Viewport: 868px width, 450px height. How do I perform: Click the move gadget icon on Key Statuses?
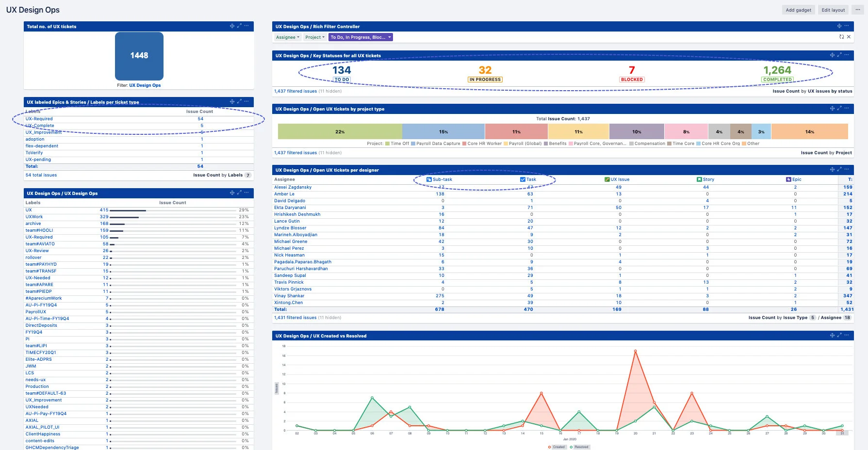(832, 55)
